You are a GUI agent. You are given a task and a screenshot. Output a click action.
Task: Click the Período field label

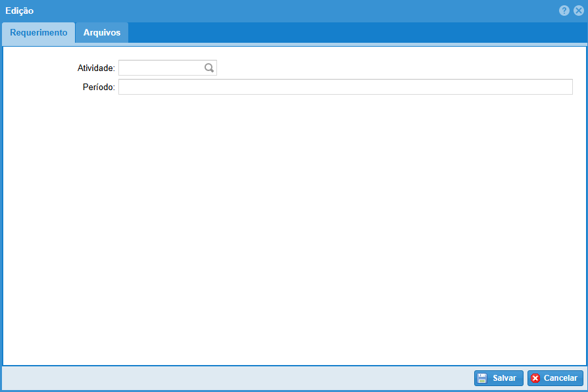click(99, 87)
